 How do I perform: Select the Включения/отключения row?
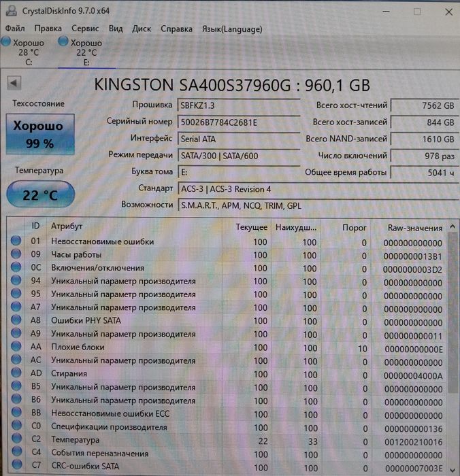click(x=228, y=268)
